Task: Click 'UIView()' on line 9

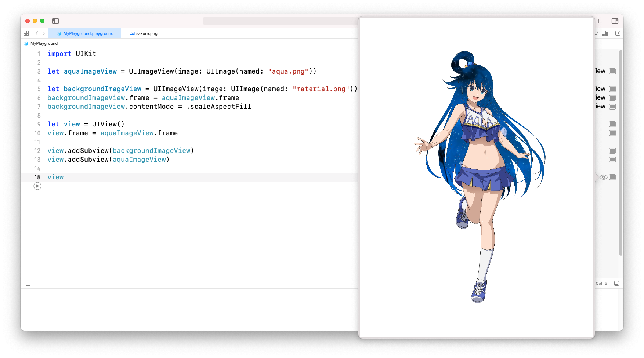Action: tap(108, 124)
